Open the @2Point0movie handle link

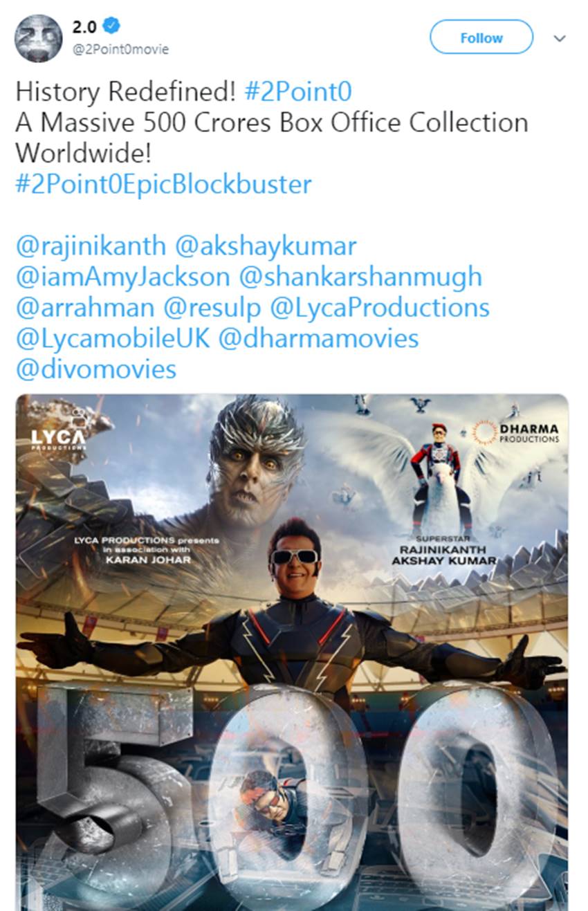[x=120, y=50]
